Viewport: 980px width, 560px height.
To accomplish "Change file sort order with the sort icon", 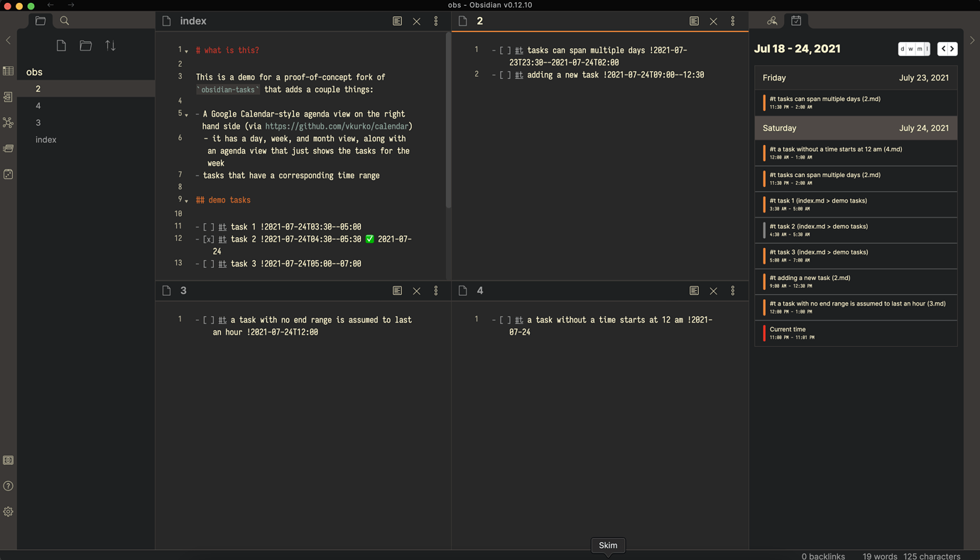I will 109,45.
